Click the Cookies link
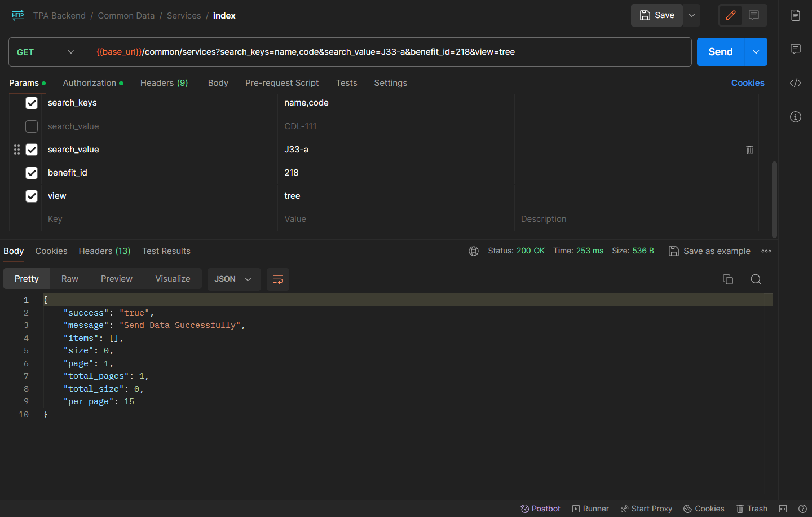The width and height of the screenshot is (812, 517). 747,83
